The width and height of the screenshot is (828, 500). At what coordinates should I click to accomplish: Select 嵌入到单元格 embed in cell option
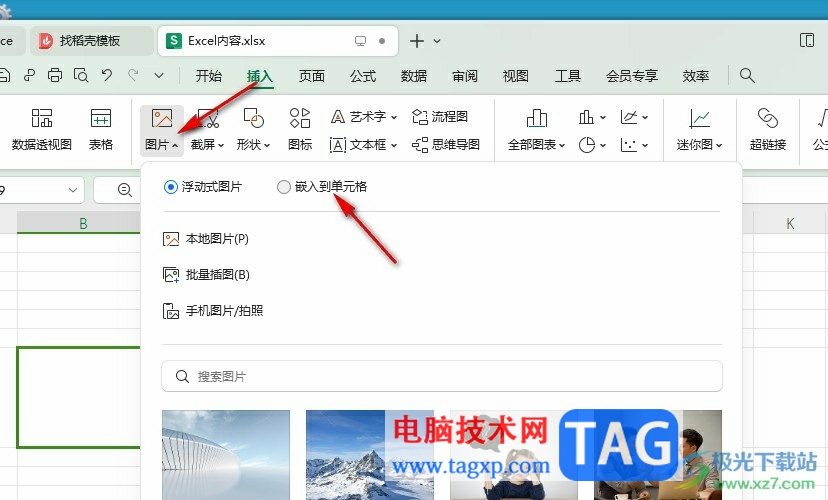(322, 187)
